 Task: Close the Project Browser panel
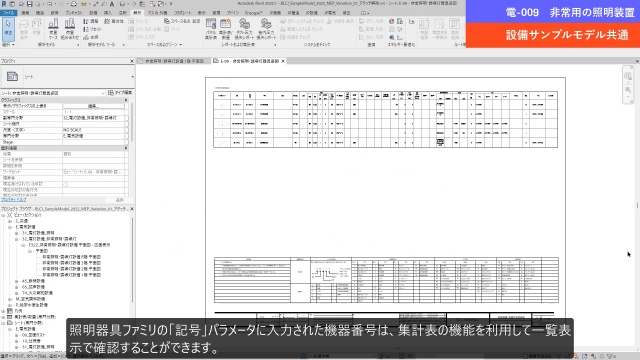coord(132,209)
